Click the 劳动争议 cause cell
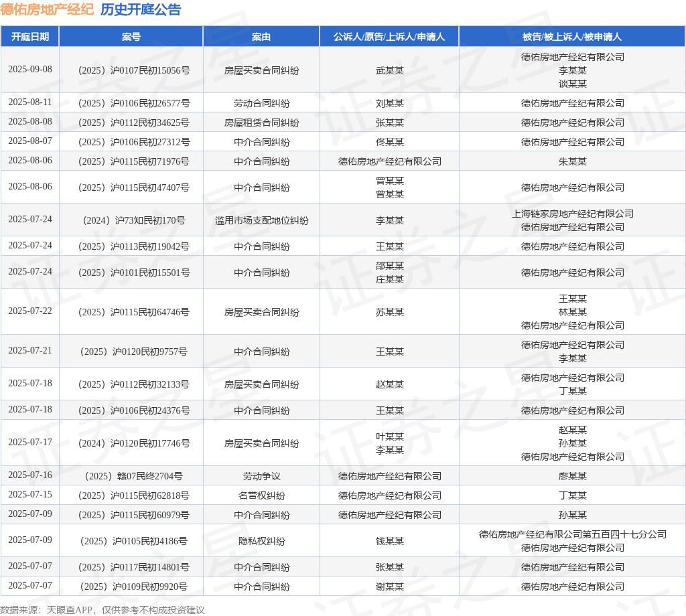Viewport: 686px width, 616px height. [x=262, y=476]
